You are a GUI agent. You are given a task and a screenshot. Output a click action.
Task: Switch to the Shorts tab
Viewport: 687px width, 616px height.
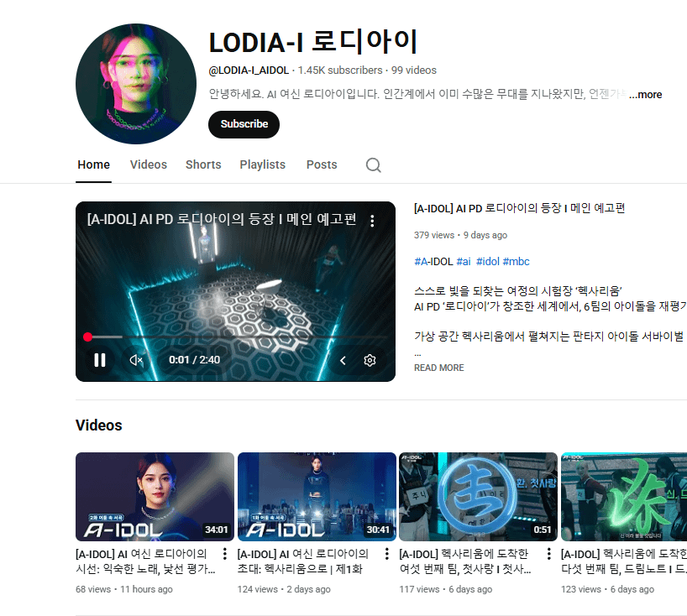(203, 164)
